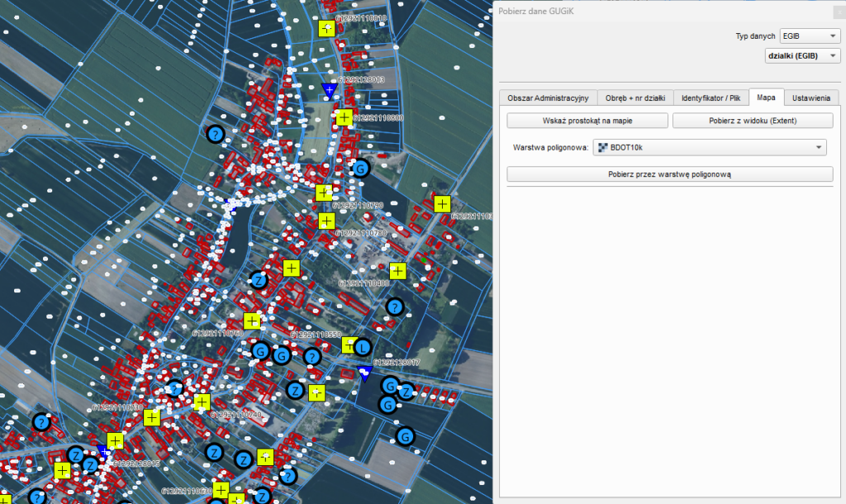Screen dimensions: 846x504
Task: Expand the dzialki (EGIB) dropdown
Action: (x=803, y=56)
